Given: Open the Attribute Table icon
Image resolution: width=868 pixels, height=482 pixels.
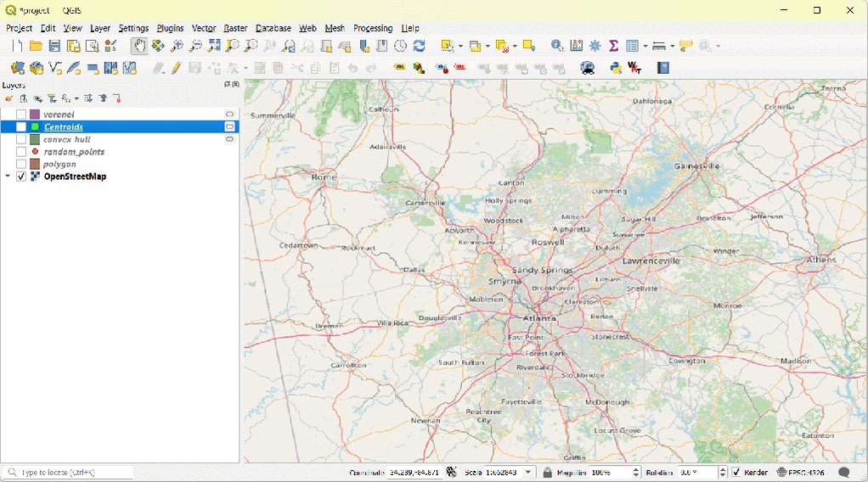Looking at the screenshot, I should point(632,46).
